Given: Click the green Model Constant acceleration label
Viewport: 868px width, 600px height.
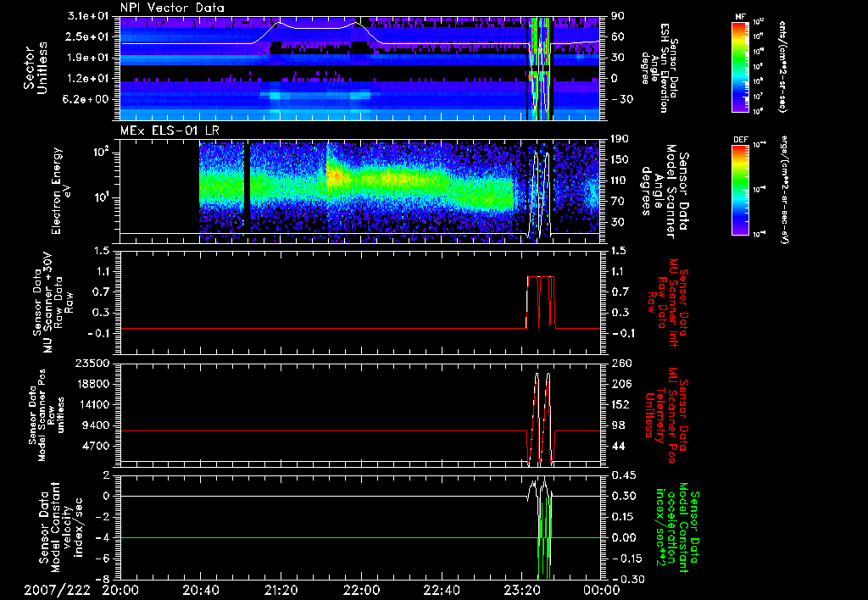Looking at the screenshot, I should coord(677,527).
